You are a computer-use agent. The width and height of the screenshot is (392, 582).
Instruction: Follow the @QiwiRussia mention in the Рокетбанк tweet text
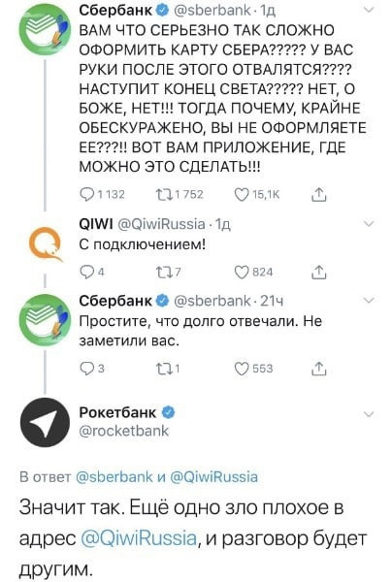click(139, 537)
